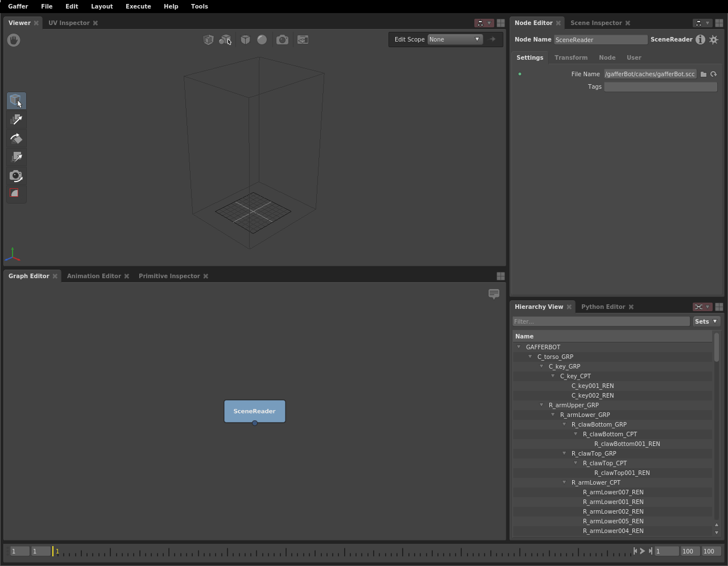Viewport: 728px width, 566px height.
Task: Jump to the timeline start frame
Action: pos(635,551)
